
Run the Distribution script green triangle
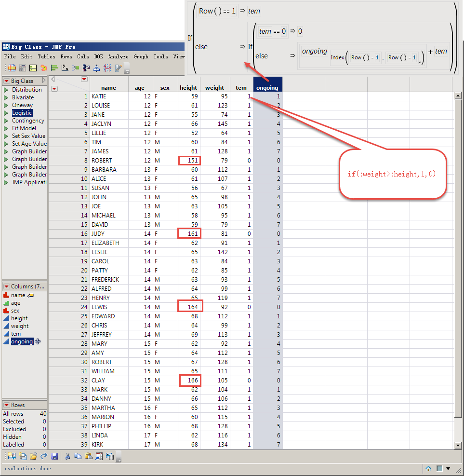[6, 90]
